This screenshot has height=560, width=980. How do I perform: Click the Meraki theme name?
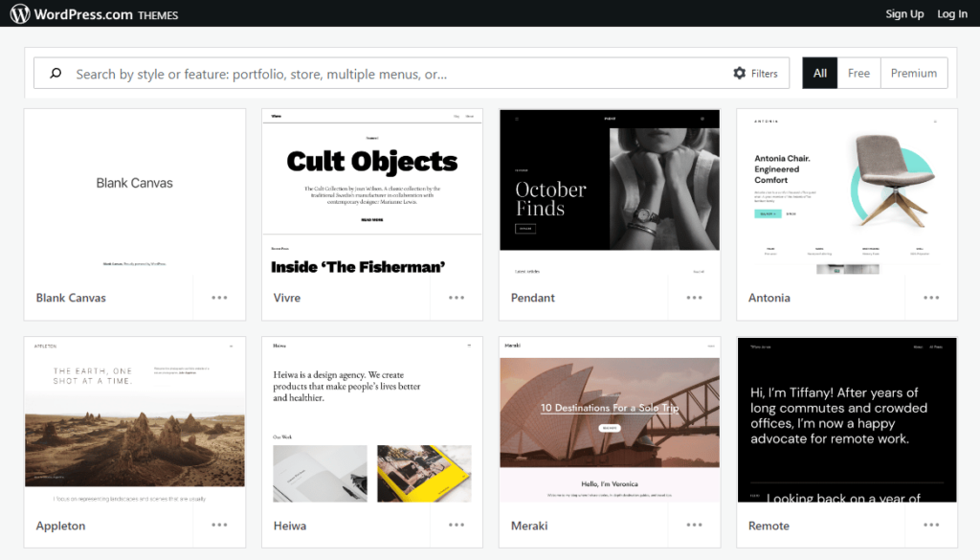tap(528, 526)
